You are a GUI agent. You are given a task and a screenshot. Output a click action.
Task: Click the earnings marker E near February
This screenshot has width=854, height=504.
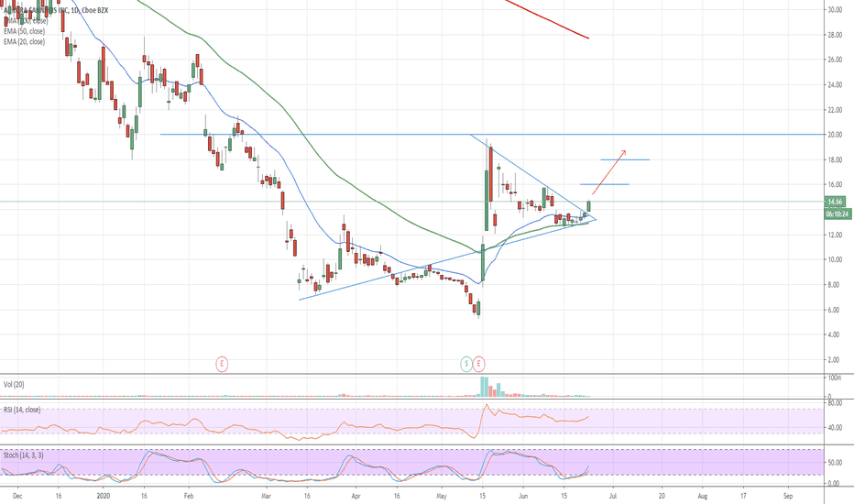(x=222, y=364)
